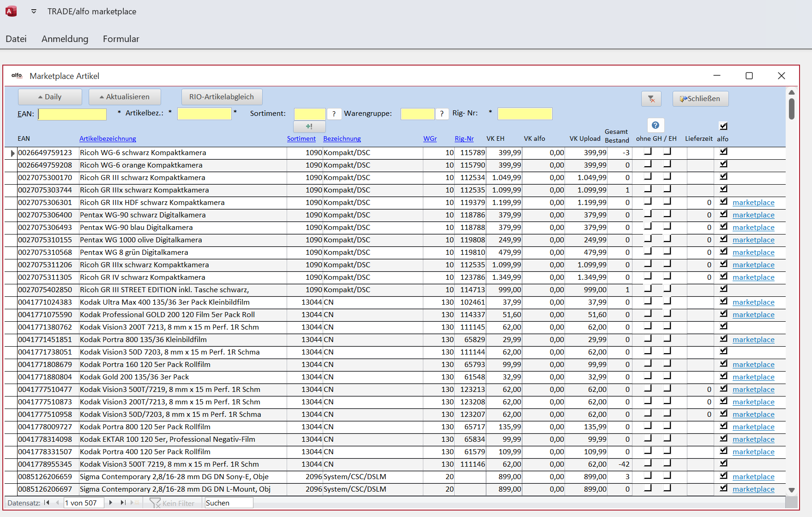The height and width of the screenshot is (517, 812).
Task: Click the Schließen button
Action: pos(700,99)
